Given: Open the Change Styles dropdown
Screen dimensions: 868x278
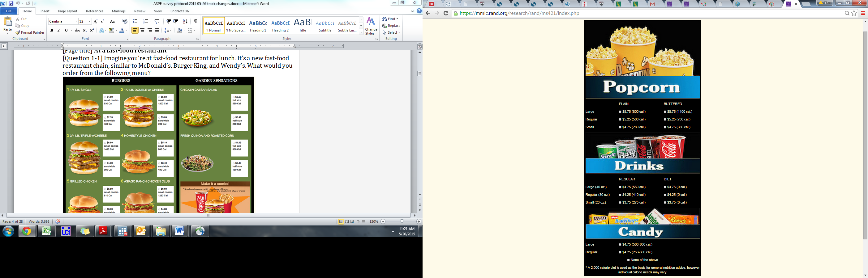Looking at the screenshot, I should click(x=371, y=26).
